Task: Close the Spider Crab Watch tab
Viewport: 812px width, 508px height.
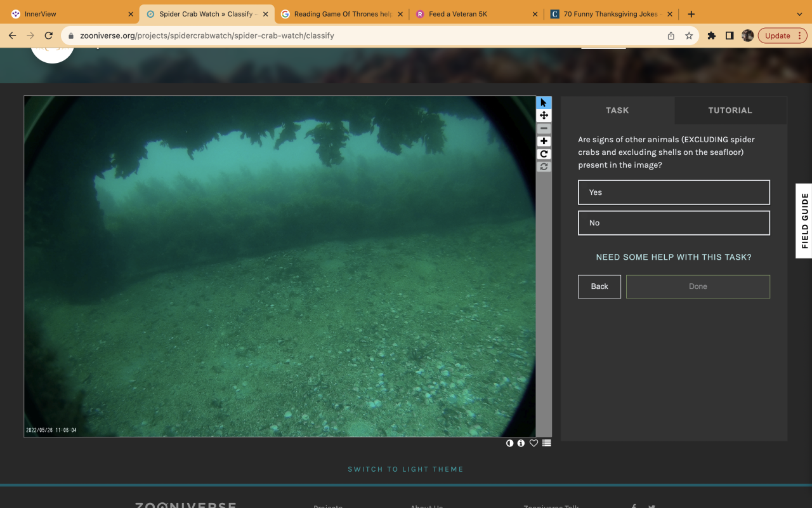Action: click(265, 14)
